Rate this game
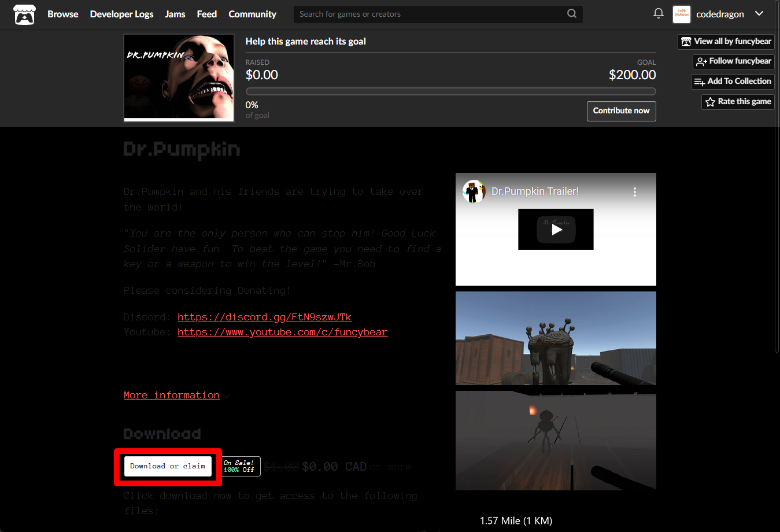The width and height of the screenshot is (780, 532). (x=738, y=102)
